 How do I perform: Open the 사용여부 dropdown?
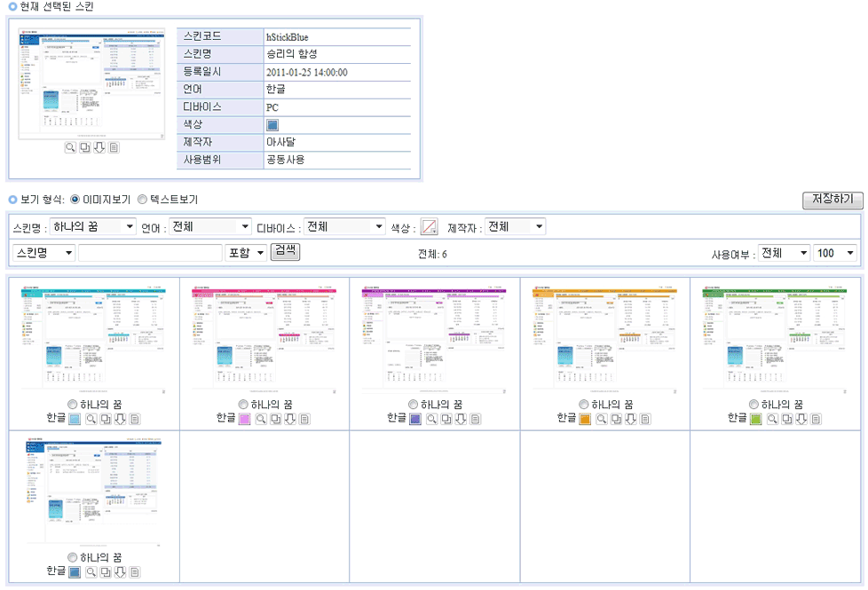(784, 253)
